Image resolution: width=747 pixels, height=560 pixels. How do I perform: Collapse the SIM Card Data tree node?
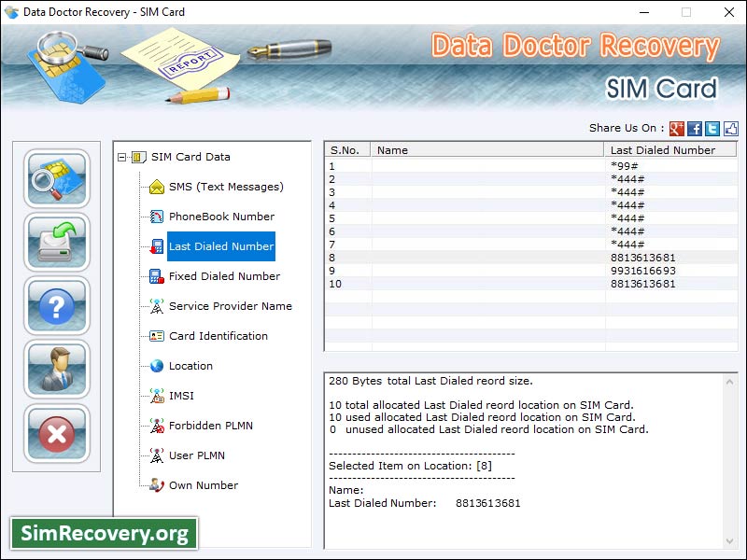click(x=124, y=157)
